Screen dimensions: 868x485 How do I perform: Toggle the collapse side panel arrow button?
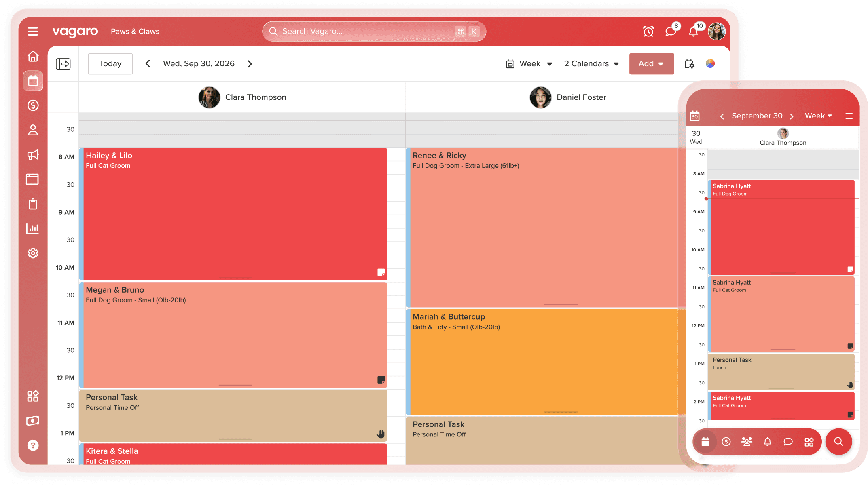pos(63,64)
